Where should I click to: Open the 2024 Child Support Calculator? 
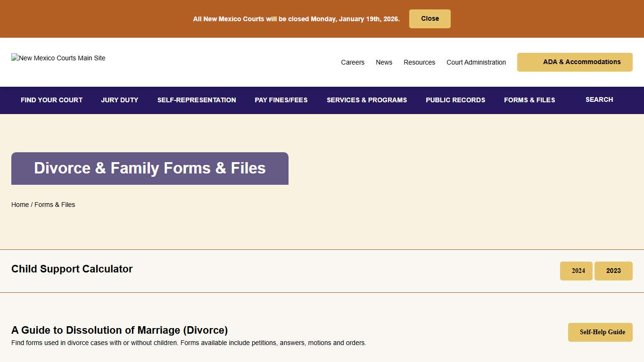point(576,271)
